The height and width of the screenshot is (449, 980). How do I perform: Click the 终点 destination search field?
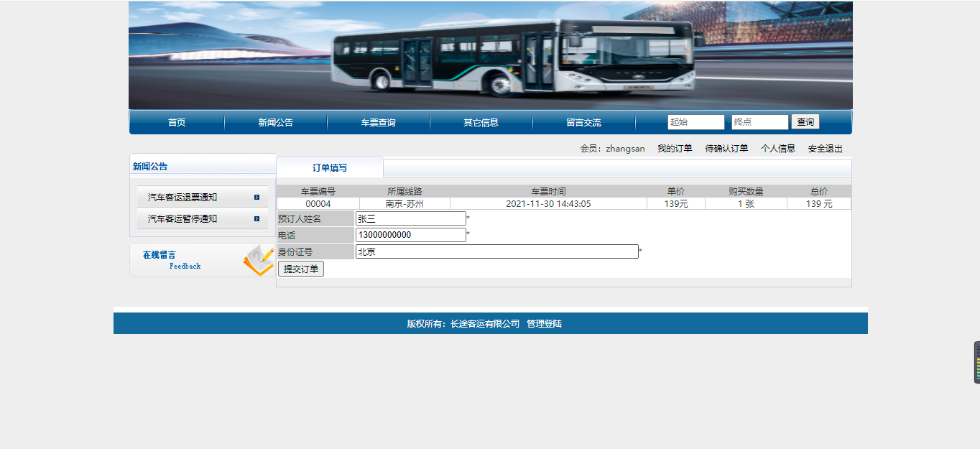[760, 122]
